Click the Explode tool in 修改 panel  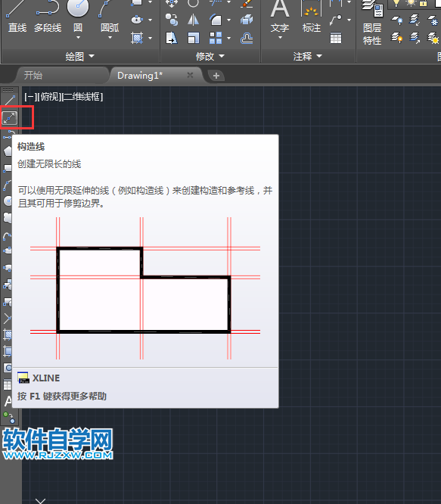[x=247, y=20]
